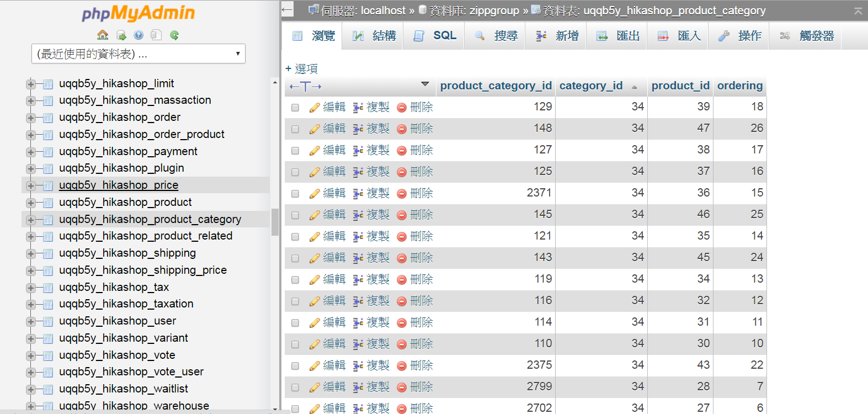Screen dimensions: 868x414
Task: Open the phpMyAdmin home icon
Action: [x=103, y=35]
